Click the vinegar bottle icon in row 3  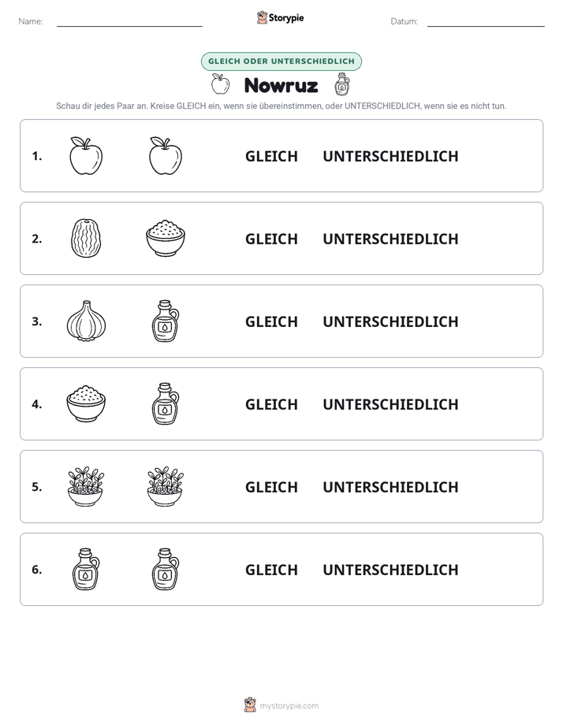[x=166, y=321]
